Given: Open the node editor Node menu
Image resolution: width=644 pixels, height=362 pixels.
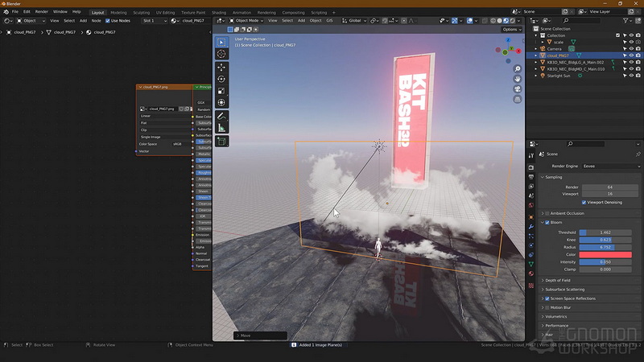Looking at the screenshot, I should [x=96, y=21].
